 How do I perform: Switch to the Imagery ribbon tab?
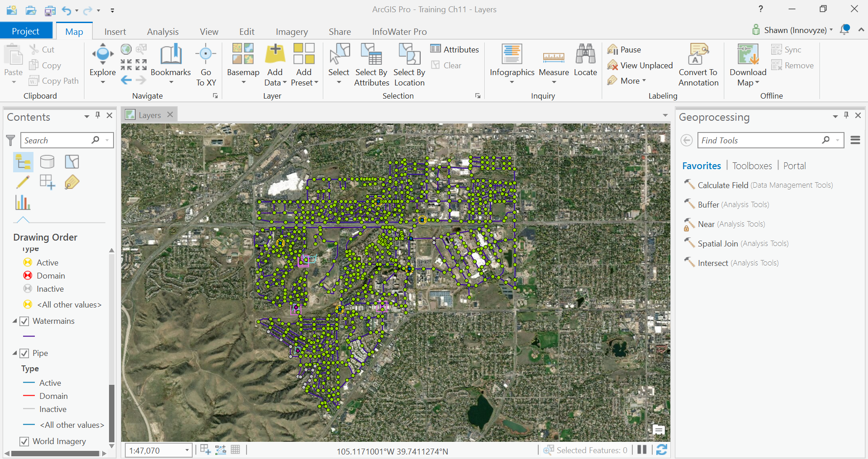(x=292, y=32)
